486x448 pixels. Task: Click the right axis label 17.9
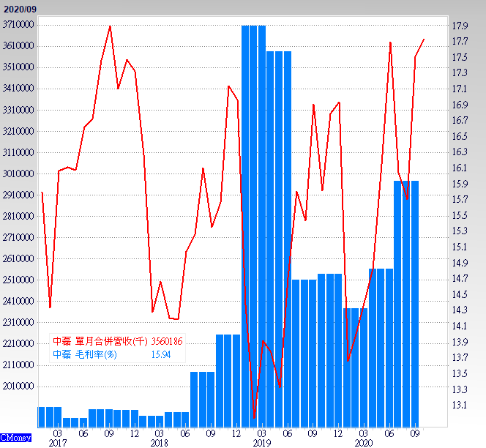coord(460,26)
